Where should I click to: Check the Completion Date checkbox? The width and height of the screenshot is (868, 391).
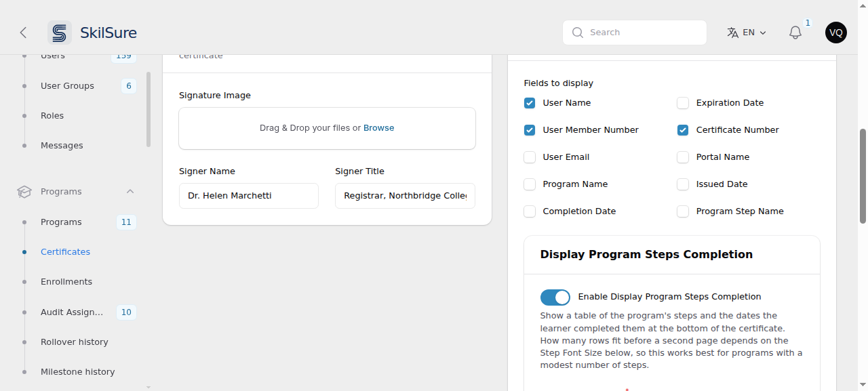click(x=530, y=211)
